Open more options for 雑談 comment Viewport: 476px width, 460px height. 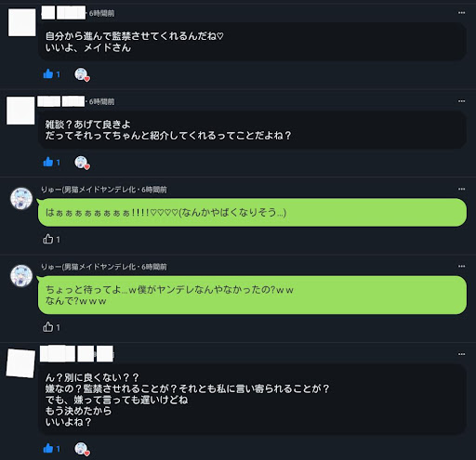coord(461,101)
